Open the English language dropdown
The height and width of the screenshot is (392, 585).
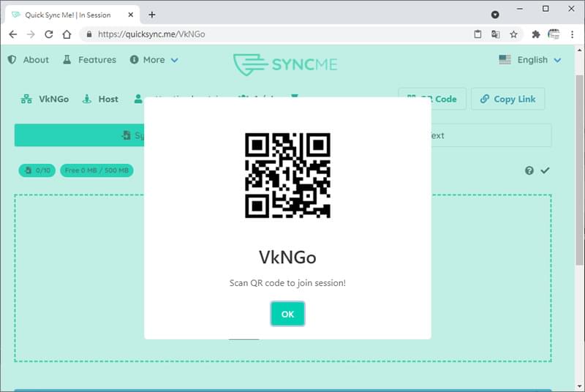pyautogui.click(x=529, y=60)
